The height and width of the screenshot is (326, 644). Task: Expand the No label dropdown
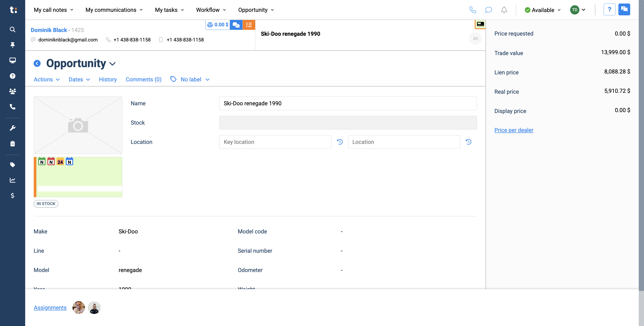click(190, 79)
